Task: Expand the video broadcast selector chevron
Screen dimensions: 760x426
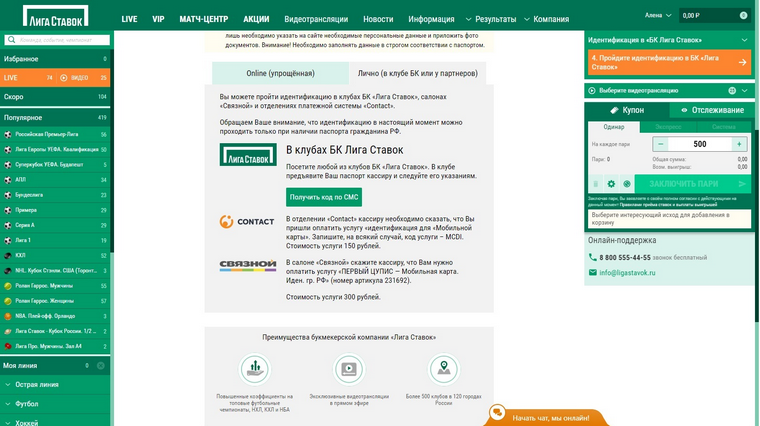Action: point(744,91)
